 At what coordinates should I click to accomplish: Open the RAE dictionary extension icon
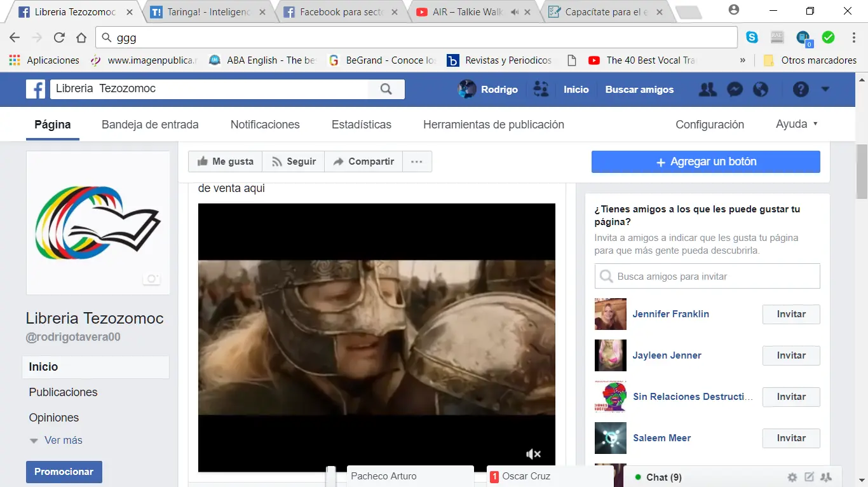tap(777, 38)
